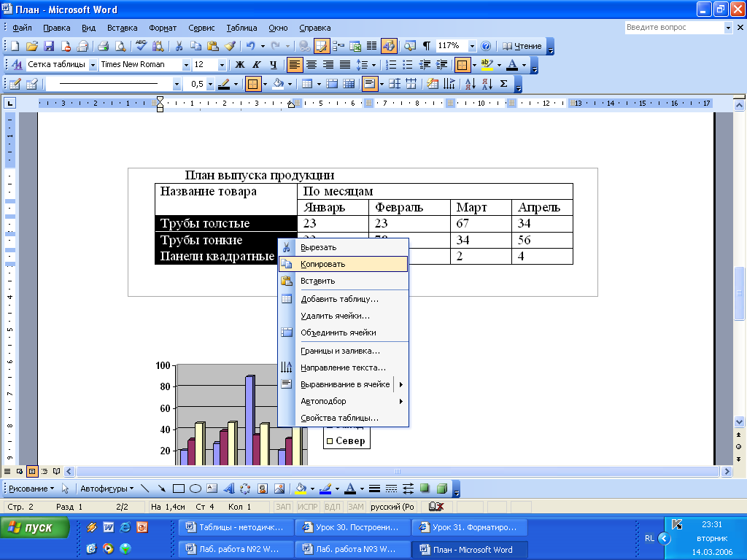Toggle the Tables and Borders toolbar button

pos(322,46)
